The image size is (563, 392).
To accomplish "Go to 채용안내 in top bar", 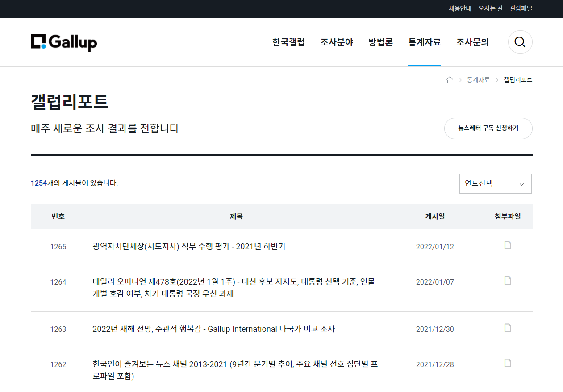I will (460, 8).
